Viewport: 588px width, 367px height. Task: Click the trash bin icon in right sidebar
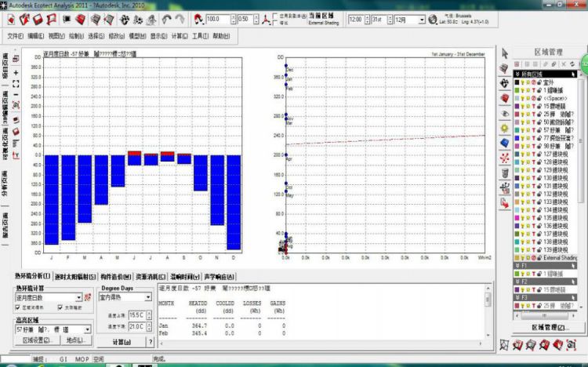(506, 173)
